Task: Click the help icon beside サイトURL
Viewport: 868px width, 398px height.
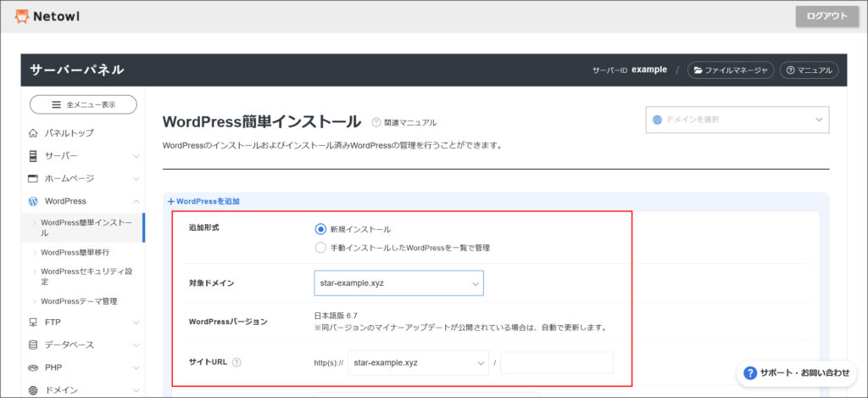Action: 236,362
